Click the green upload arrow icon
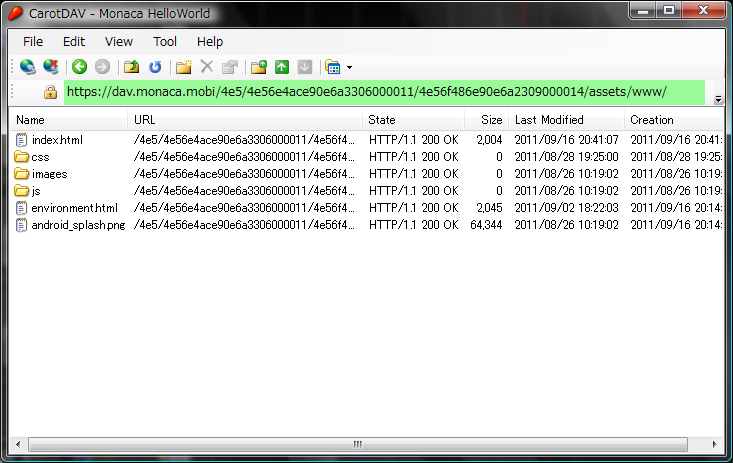The image size is (733, 463). click(282, 67)
